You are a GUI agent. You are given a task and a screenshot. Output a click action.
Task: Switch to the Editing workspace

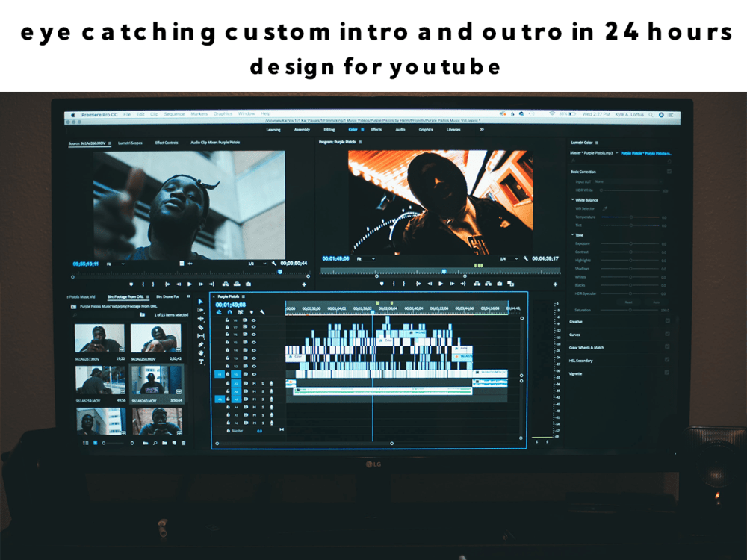coord(329,129)
